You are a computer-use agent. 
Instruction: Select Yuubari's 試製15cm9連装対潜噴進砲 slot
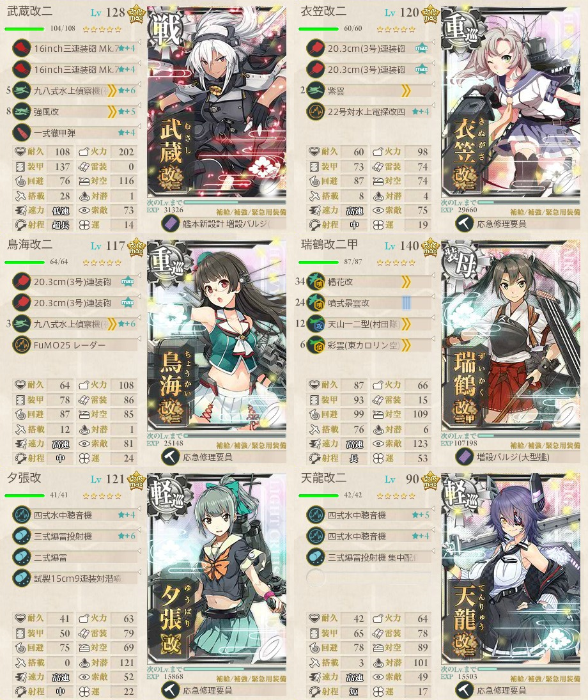point(75,578)
